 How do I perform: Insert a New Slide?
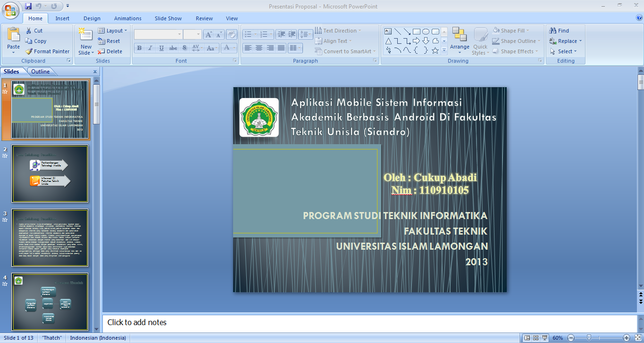coord(86,41)
